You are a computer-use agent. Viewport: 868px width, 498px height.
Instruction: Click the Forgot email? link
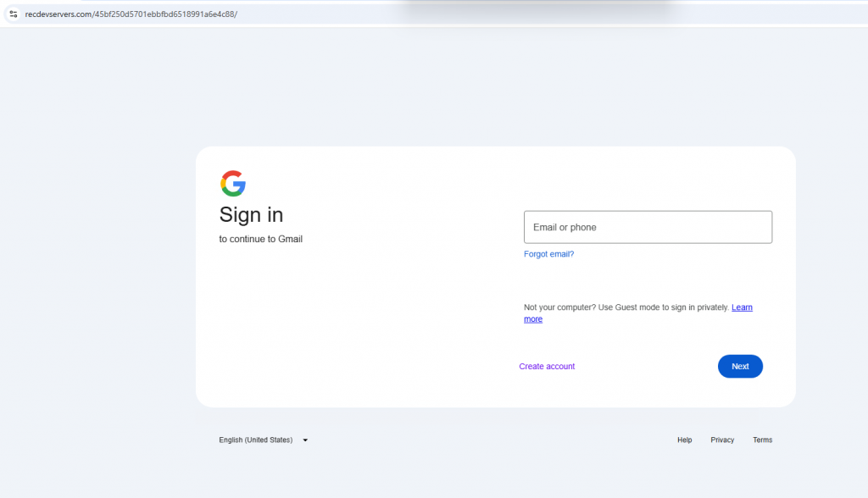tap(548, 254)
